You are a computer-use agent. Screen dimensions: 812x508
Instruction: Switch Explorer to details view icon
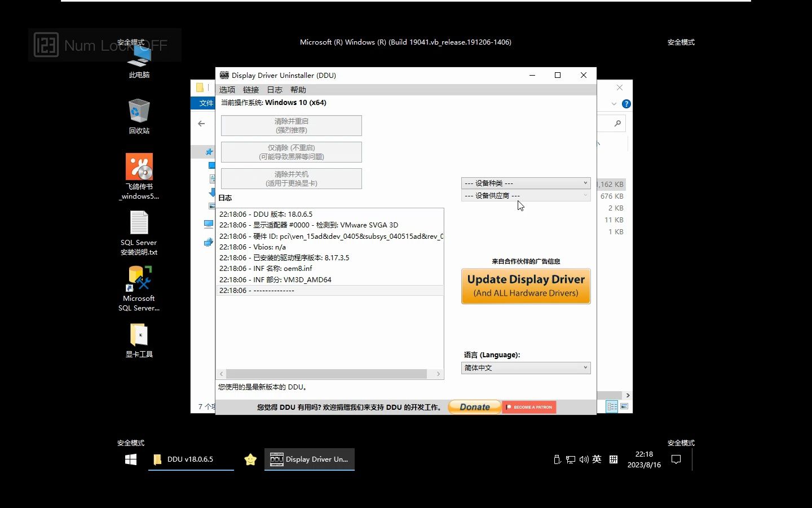612,406
